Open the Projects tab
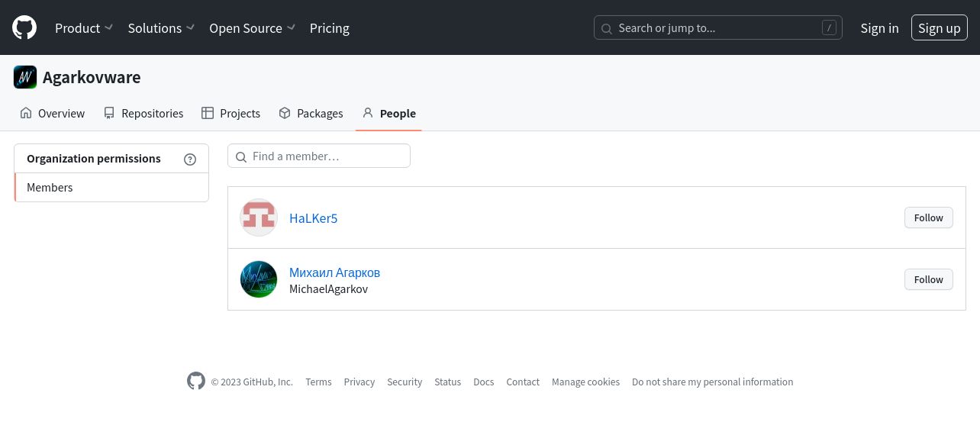Screen dimensions: 980x422 pos(230,113)
